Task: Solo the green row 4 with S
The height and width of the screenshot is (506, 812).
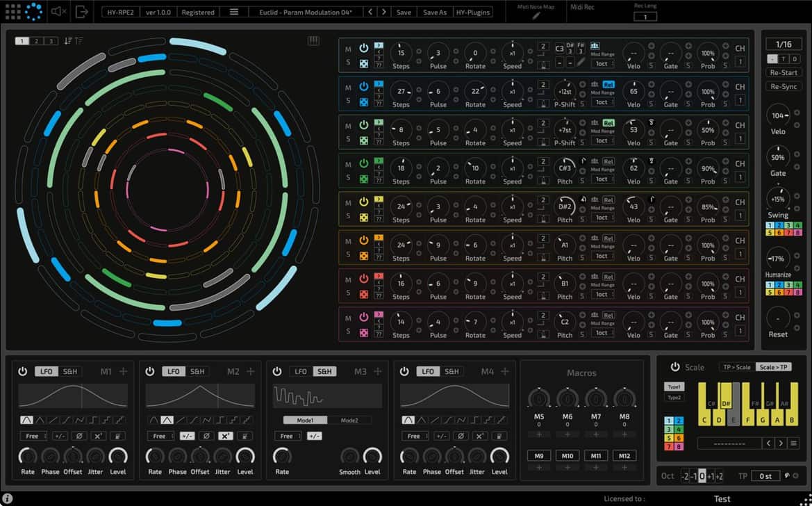Action: pyautogui.click(x=348, y=178)
